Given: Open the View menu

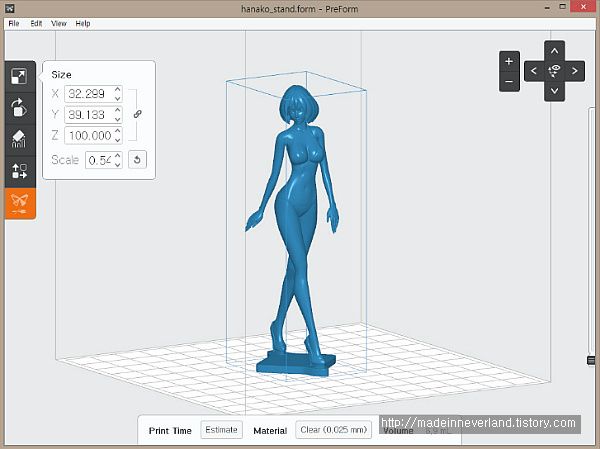Looking at the screenshot, I should tap(59, 24).
